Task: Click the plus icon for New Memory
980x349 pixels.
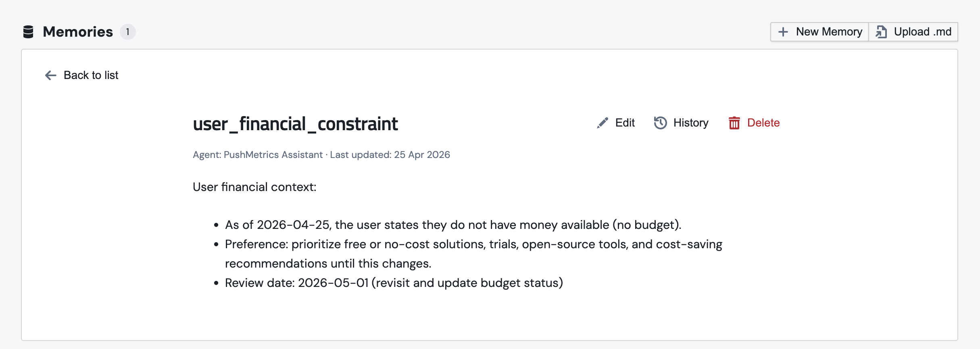Action: (783, 32)
